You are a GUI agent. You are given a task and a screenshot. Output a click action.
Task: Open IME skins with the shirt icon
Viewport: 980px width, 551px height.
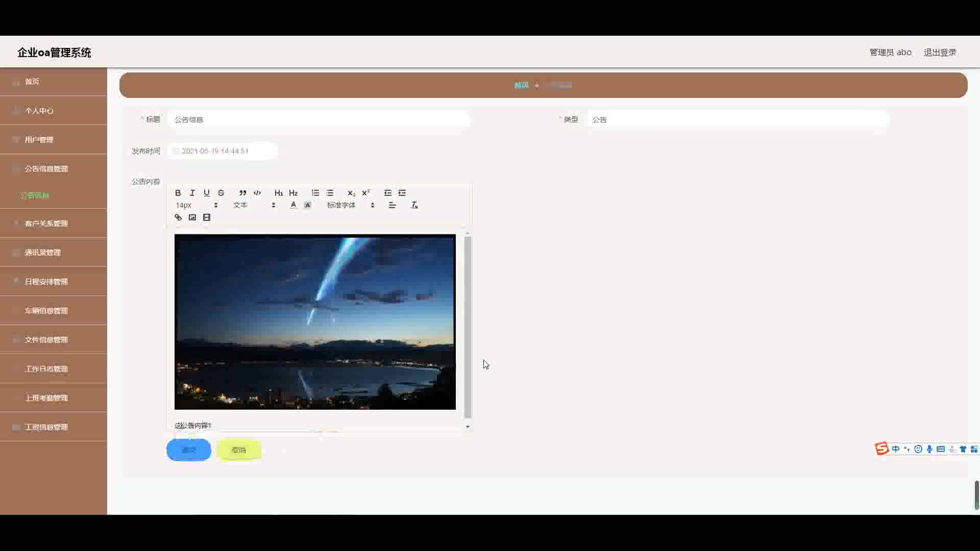pyautogui.click(x=963, y=449)
